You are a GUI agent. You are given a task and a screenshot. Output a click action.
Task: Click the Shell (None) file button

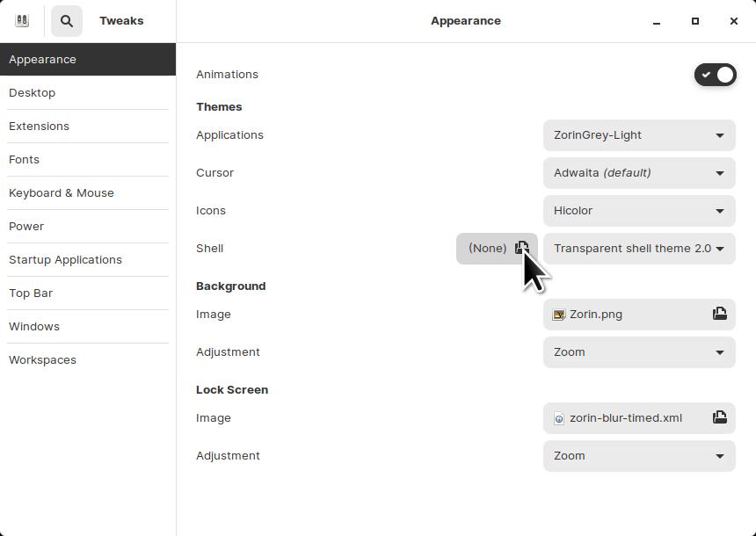[x=488, y=249]
